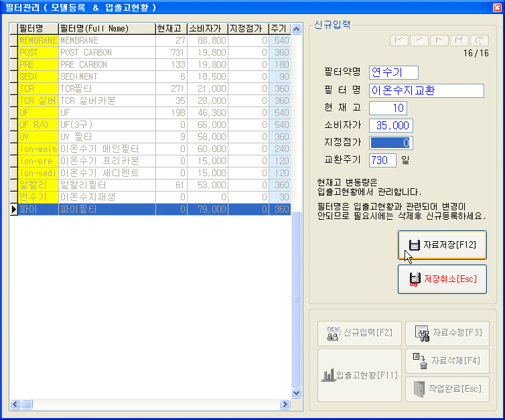
Task: Cancel saving with 저장취소[Esc] button
Action: [x=442, y=279]
